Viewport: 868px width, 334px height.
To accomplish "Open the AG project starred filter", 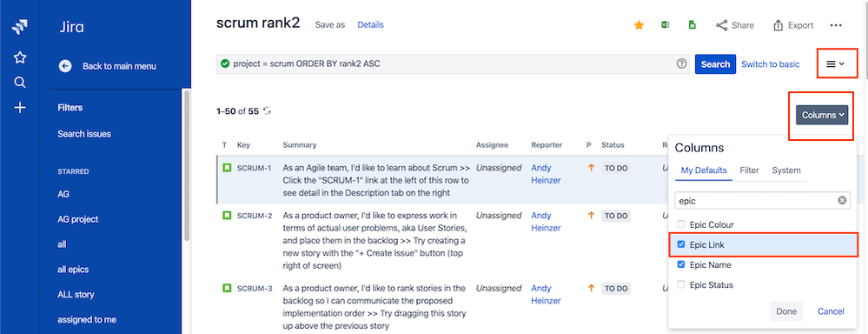I will pos(78,219).
